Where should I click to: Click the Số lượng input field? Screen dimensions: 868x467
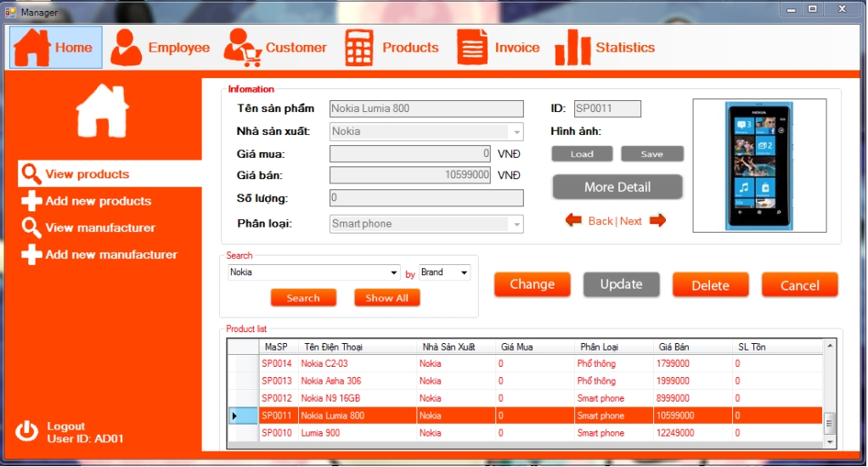(x=426, y=198)
